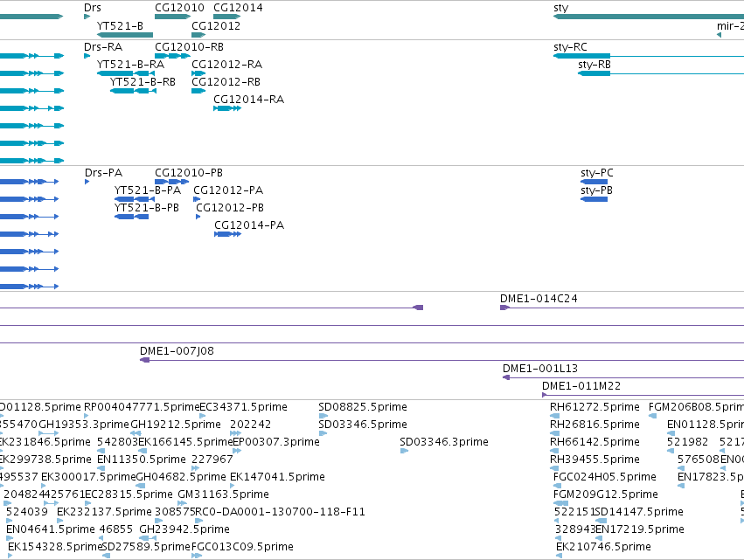Click the GH23942.5prime EST label

tap(184, 529)
